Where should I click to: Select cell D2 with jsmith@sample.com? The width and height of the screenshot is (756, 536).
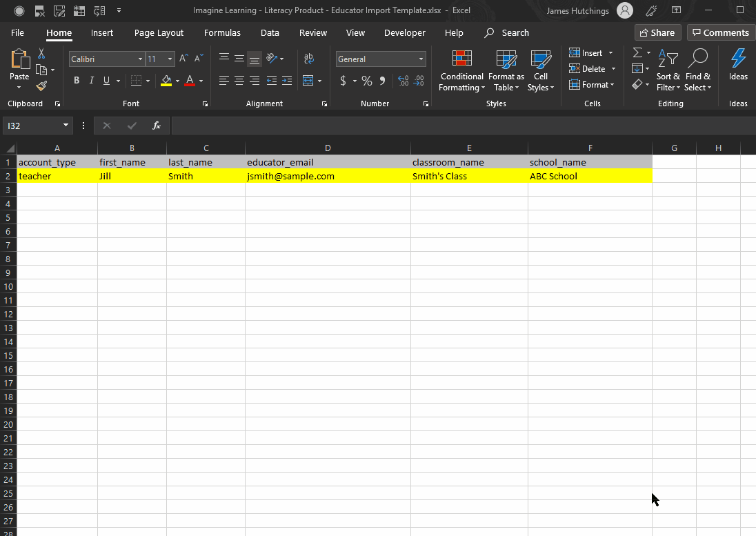pos(328,176)
